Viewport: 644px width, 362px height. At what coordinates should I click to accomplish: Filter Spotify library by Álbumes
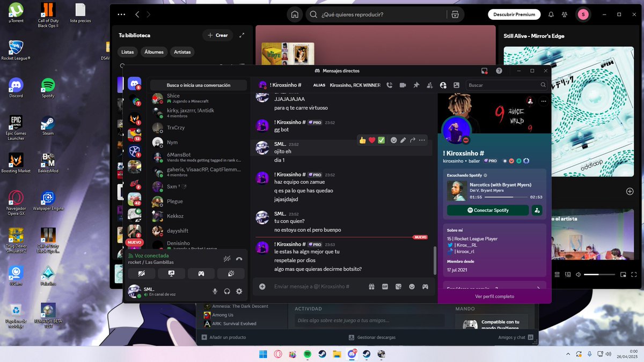(154, 52)
